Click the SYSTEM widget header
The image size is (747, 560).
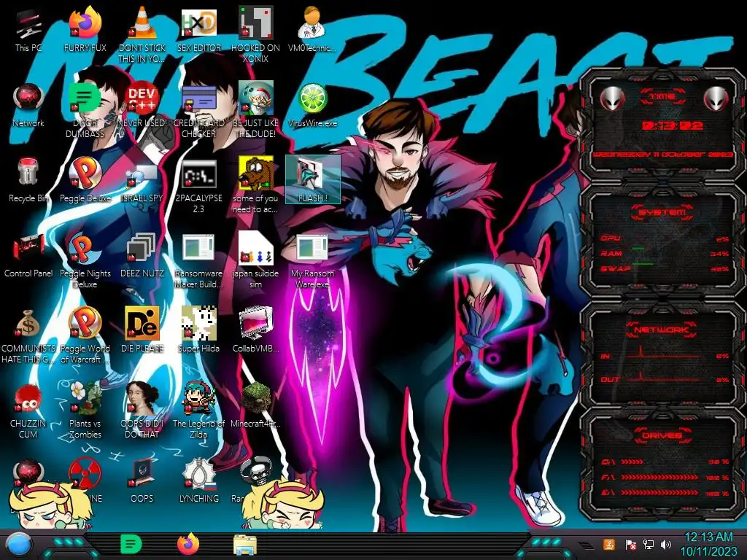(x=662, y=212)
